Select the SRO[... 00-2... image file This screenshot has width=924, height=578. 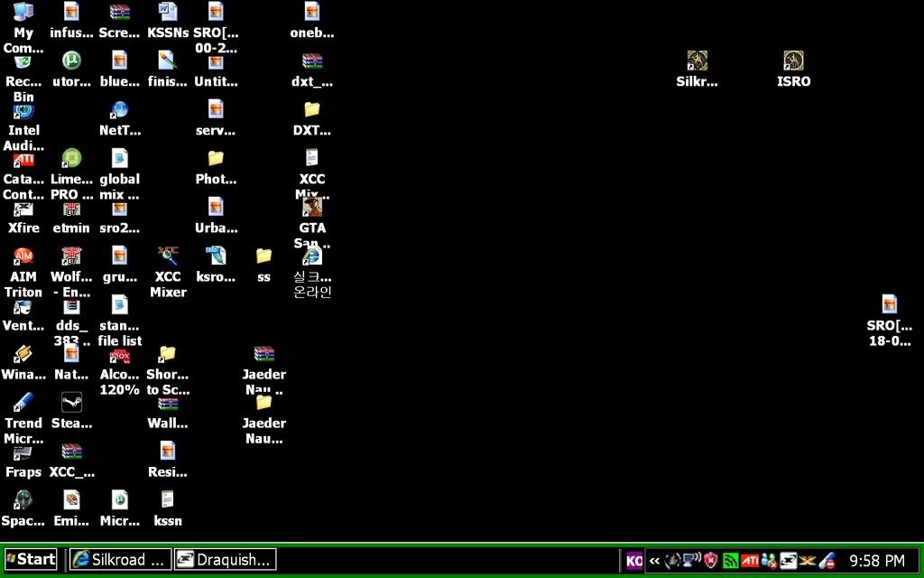[216, 12]
